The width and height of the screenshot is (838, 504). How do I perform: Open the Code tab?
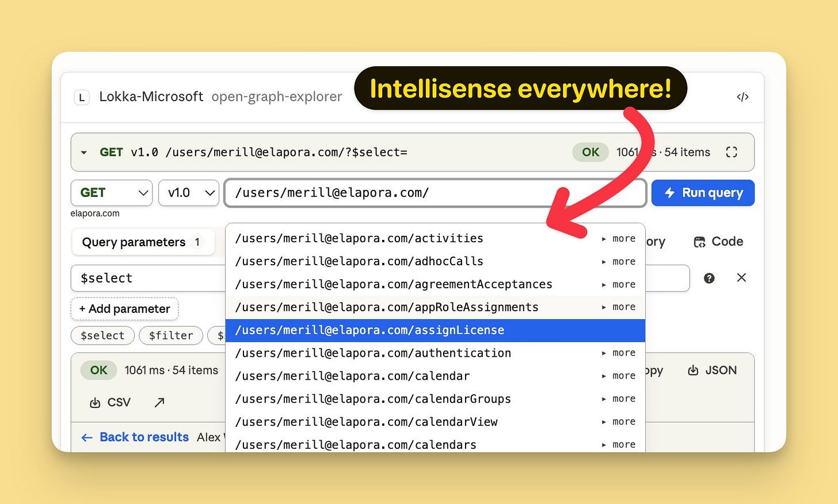[718, 242]
